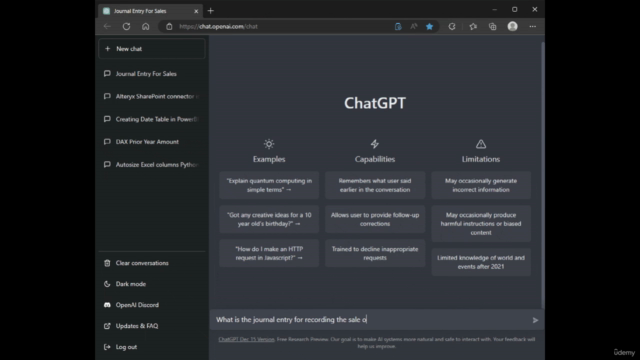Click the Discord logo icon
Screen dimensions: 640x360
click(107, 305)
